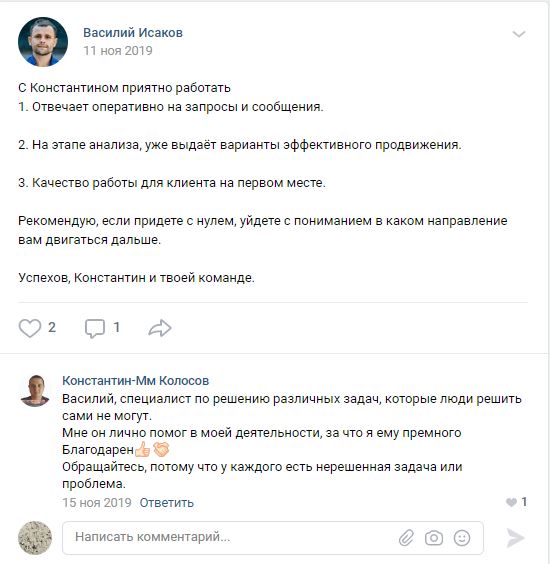Click your own avatar beside the comment box
The image size is (550, 564).
(x=35, y=538)
